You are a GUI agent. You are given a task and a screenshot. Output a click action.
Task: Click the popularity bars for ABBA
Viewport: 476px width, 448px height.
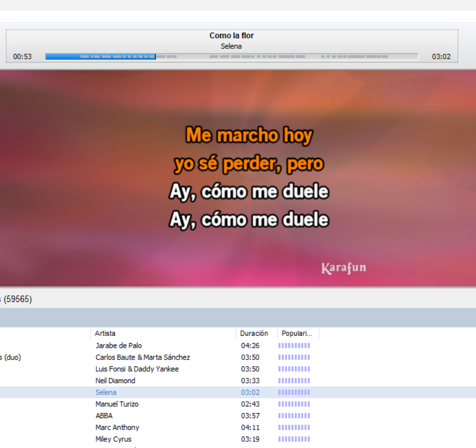click(294, 416)
